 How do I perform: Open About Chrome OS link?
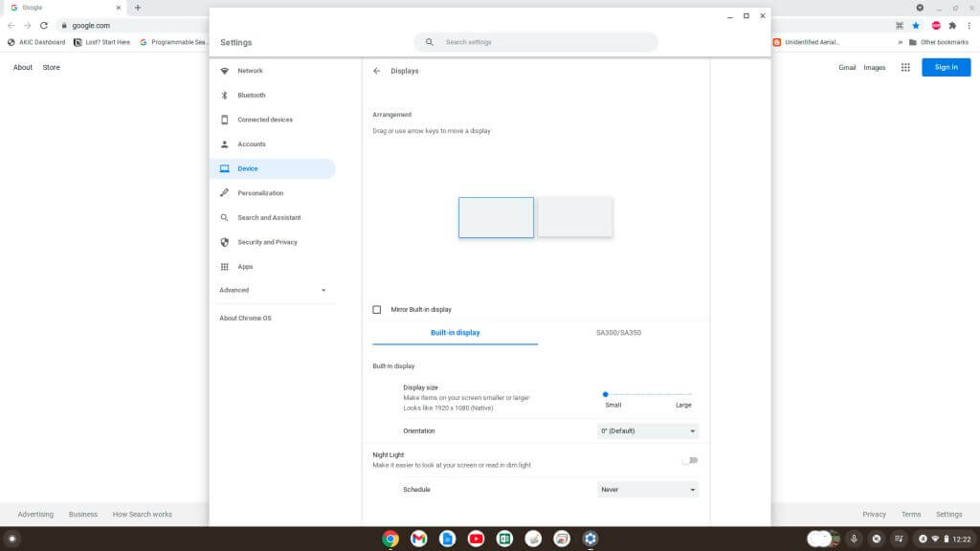[x=245, y=318]
